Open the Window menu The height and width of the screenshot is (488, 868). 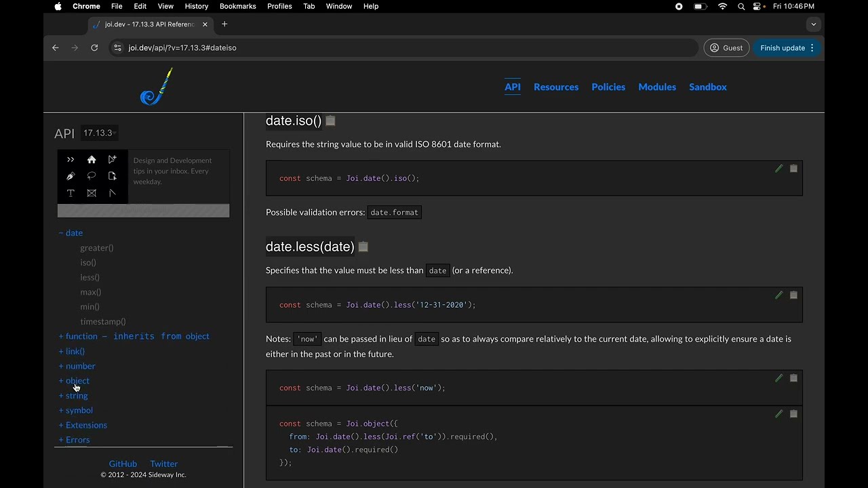(x=339, y=6)
